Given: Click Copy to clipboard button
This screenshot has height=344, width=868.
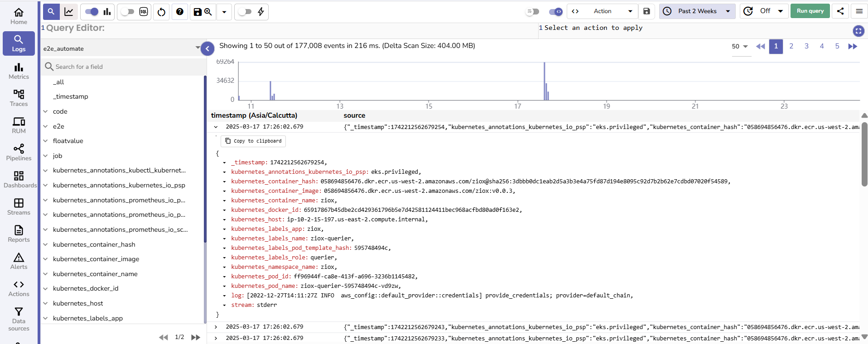Looking at the screenshot, I should (253, 141).
